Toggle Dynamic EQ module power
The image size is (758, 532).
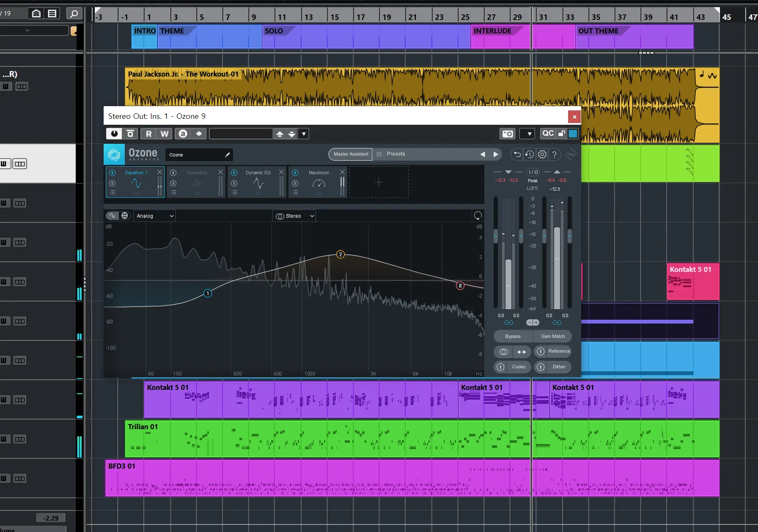coord(234,173)
